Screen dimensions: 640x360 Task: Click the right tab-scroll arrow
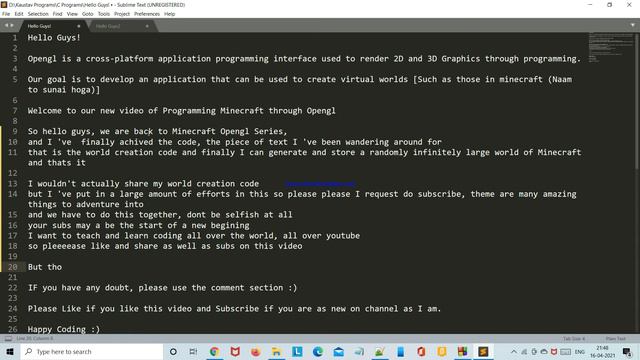(x=12, y=25)
